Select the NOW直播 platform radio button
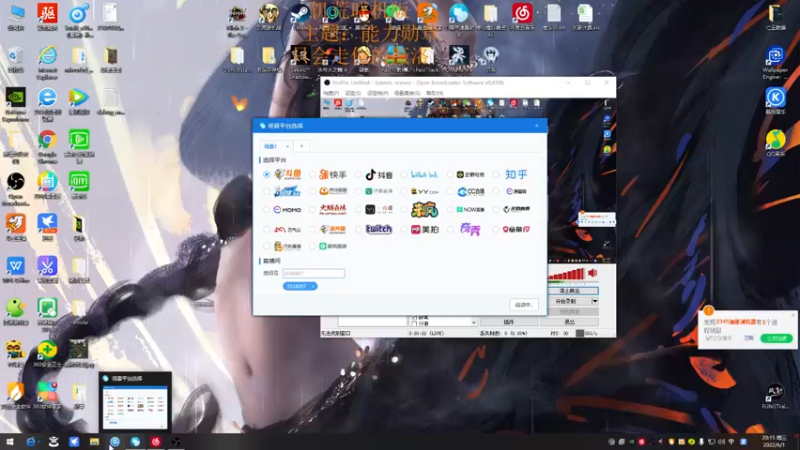800x450 pixels. pyautogui.click(x=450, y=209)
